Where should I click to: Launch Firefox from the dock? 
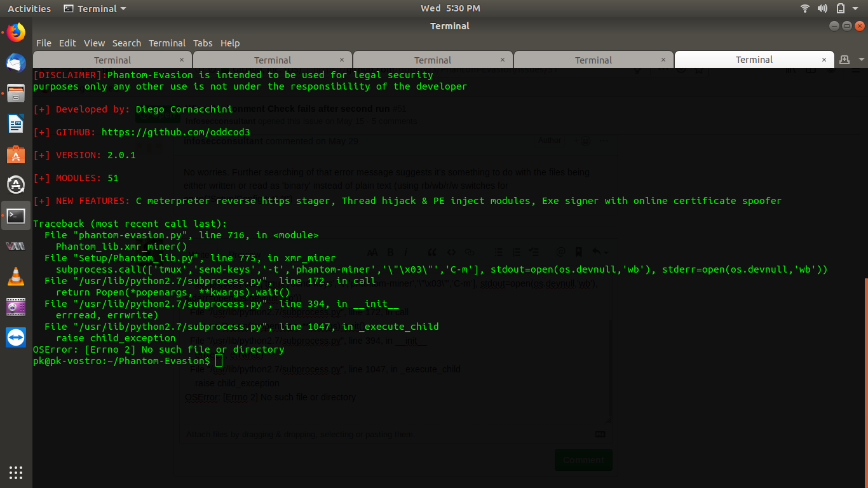(x=15, y=32)
